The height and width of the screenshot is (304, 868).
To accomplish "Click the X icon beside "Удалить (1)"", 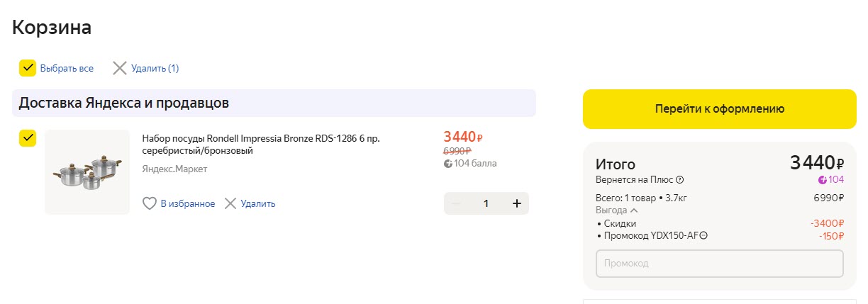I will pyautogui.click(x=120, y=68).
